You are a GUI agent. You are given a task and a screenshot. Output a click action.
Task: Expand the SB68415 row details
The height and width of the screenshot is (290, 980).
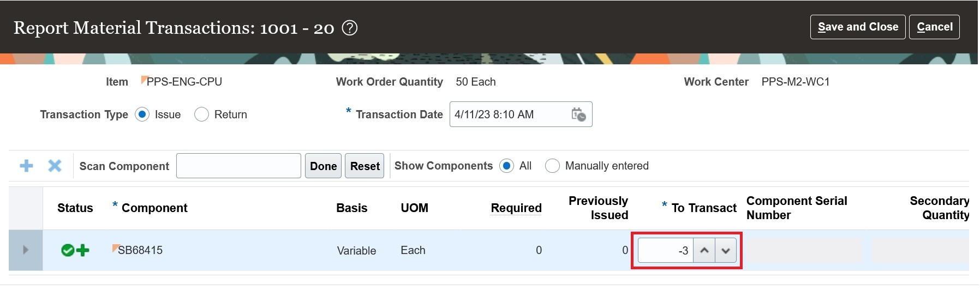(25, 250)
